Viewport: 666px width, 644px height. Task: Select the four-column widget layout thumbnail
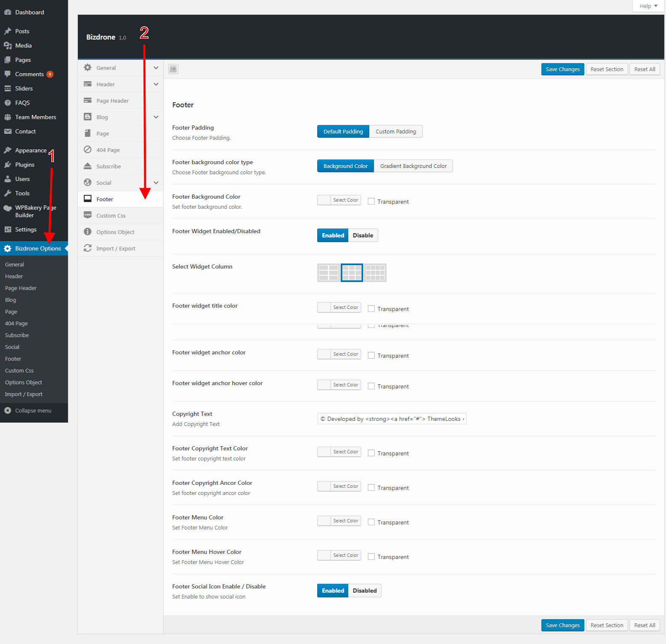pos(375,273)
